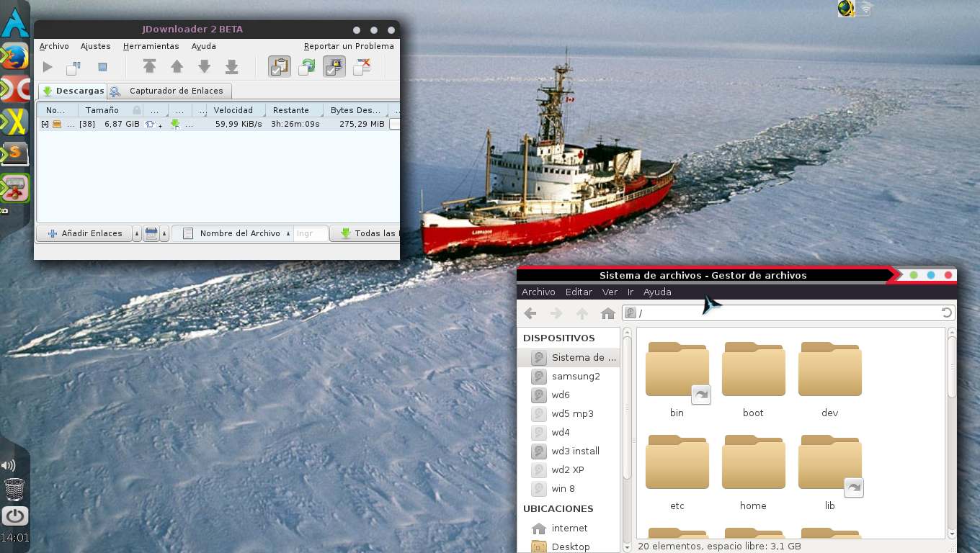Select wd6 drive in sidebar
The width and height of the screenshot is (980, 553).
tap(569, 395)
